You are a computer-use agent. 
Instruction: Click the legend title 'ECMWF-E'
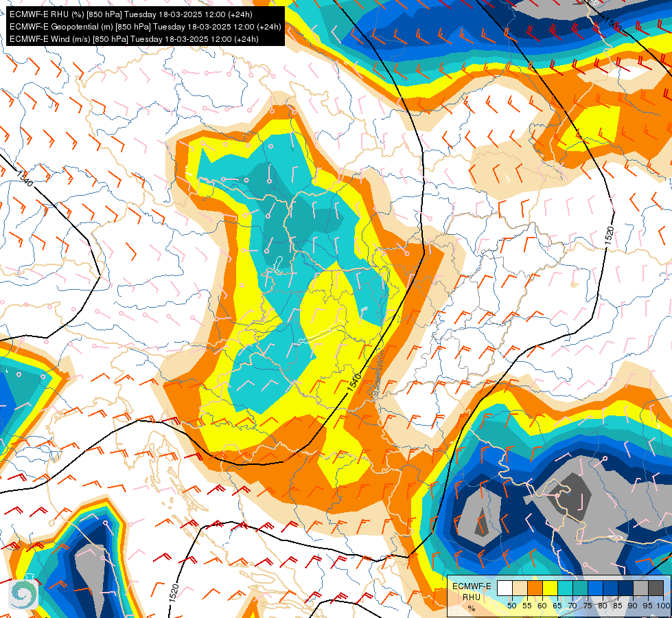[472, 586]
